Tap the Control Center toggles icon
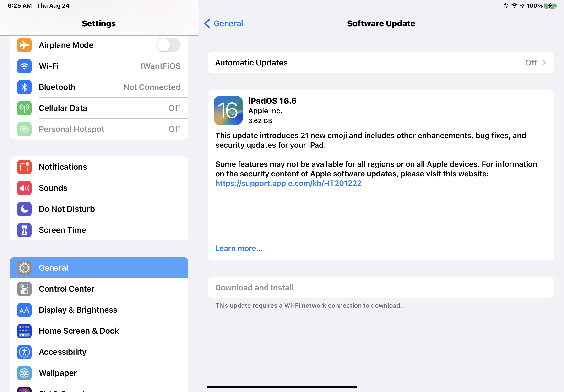 pyautogui.click(x=24, y=289)
